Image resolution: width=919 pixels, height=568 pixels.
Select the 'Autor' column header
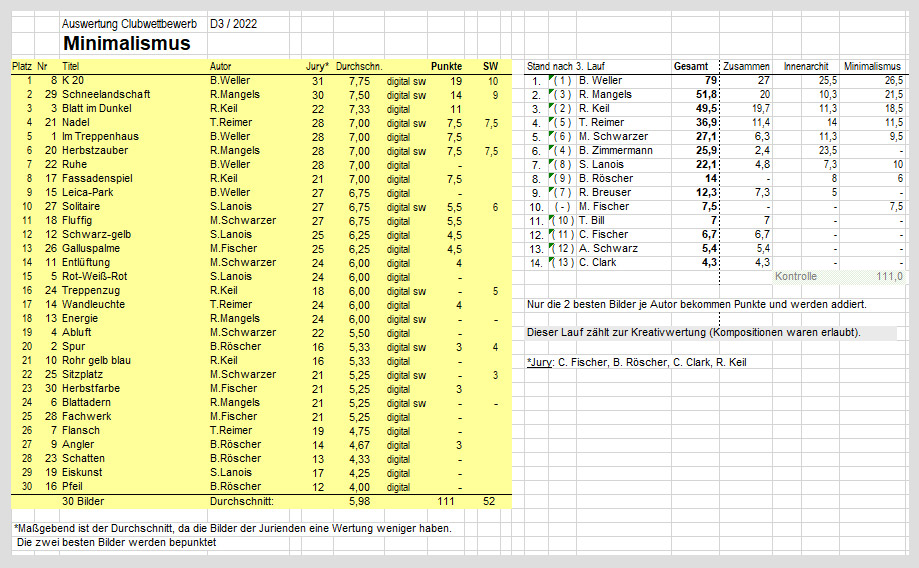coord(220,66)
